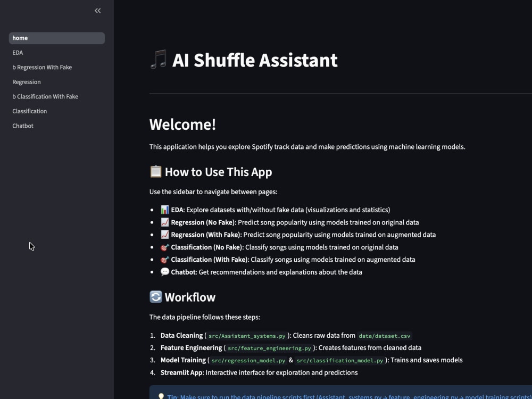Open b Classification With Fake page
Screen dimensions: 532x399
57,96
